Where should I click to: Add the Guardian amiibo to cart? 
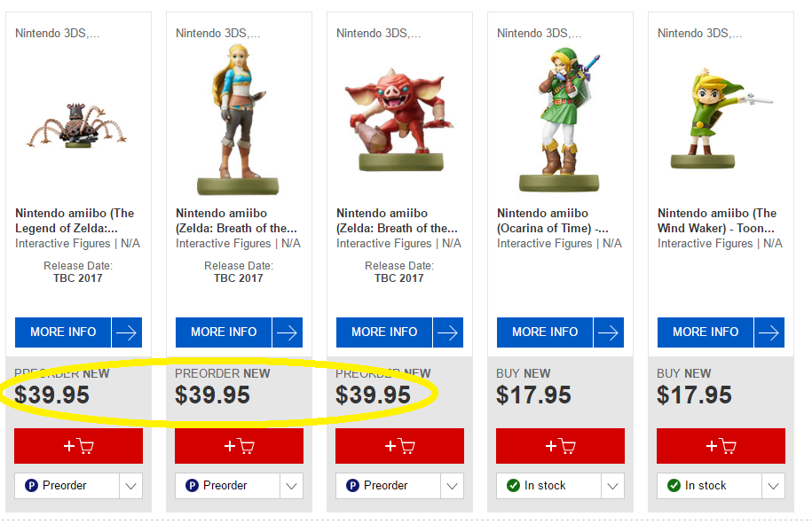(78, 446)
